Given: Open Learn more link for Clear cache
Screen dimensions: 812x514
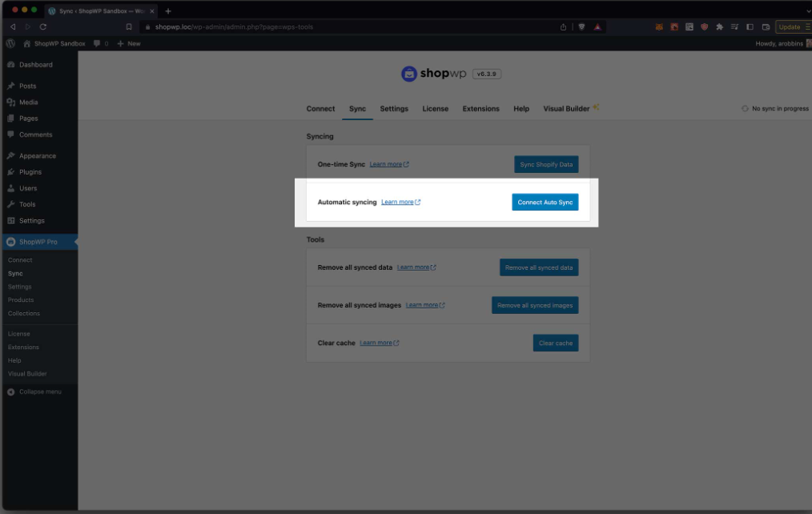Looking at the screenshot, I should [379, 343].
